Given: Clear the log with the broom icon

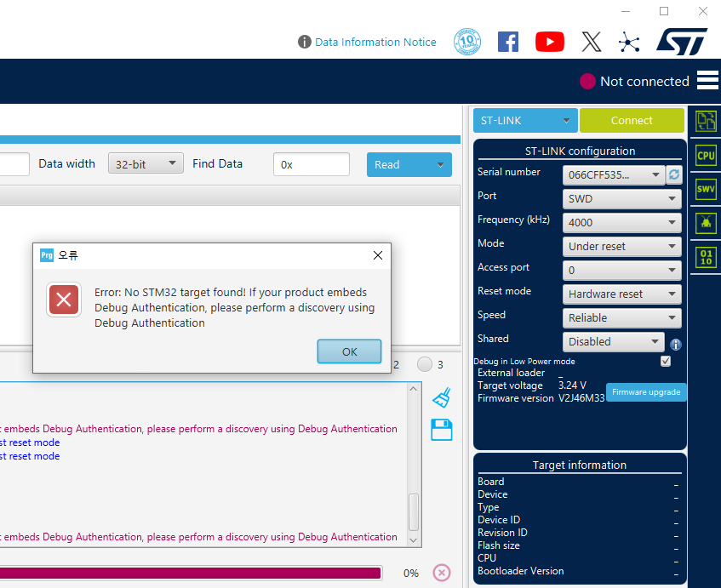Looking at the screenshot, I should point(442,397).
